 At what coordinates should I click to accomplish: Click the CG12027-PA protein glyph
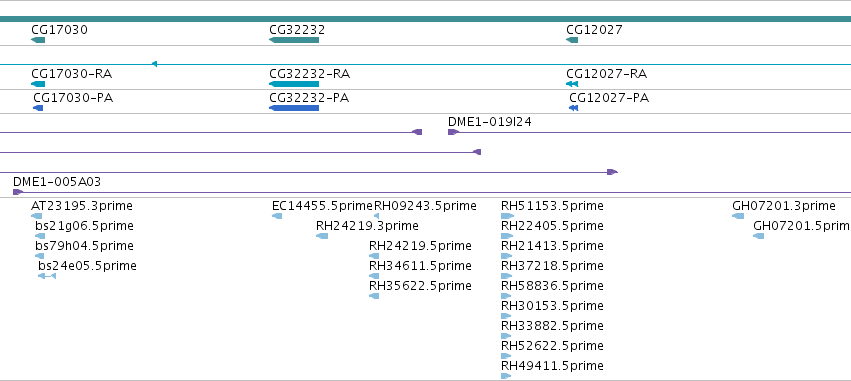click(x=574, y=108)
